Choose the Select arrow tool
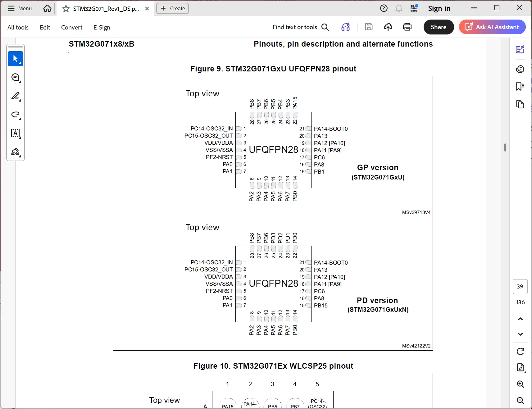The image size is (532, 409). (16, 59)
